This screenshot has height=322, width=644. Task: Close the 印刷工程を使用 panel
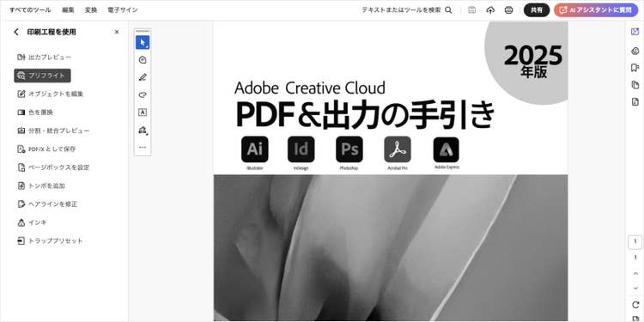(117, 32)
